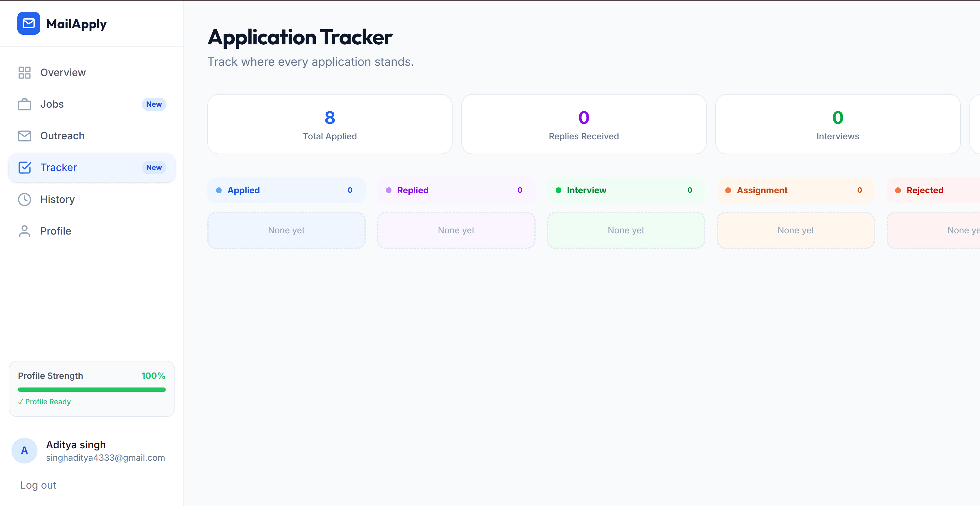
Task: Click the New badge next to Jobs
Action: pos(154,104)
